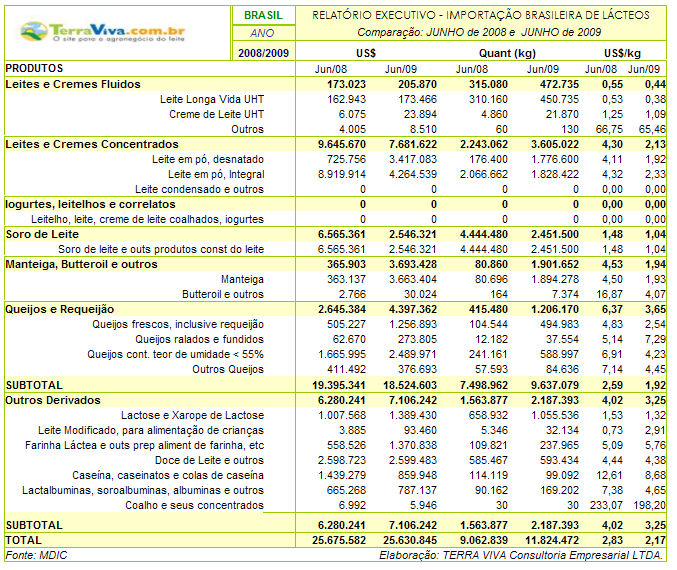Select value 9.637.079 in first SUBTOTAL row
The width and height of the screenshot is (677, 570).
pyautogui.click(x=555, y=385)
